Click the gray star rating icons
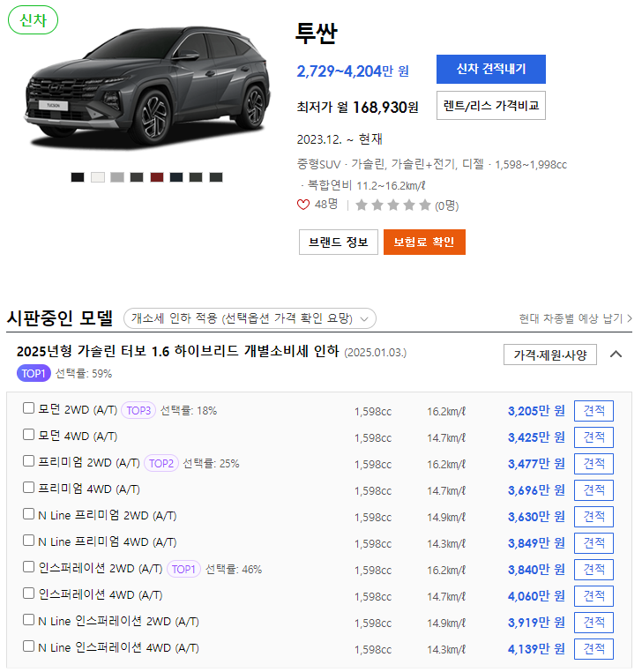Image resolution: width=642 pixels, height=672 pixels. (x=393, y=205)
